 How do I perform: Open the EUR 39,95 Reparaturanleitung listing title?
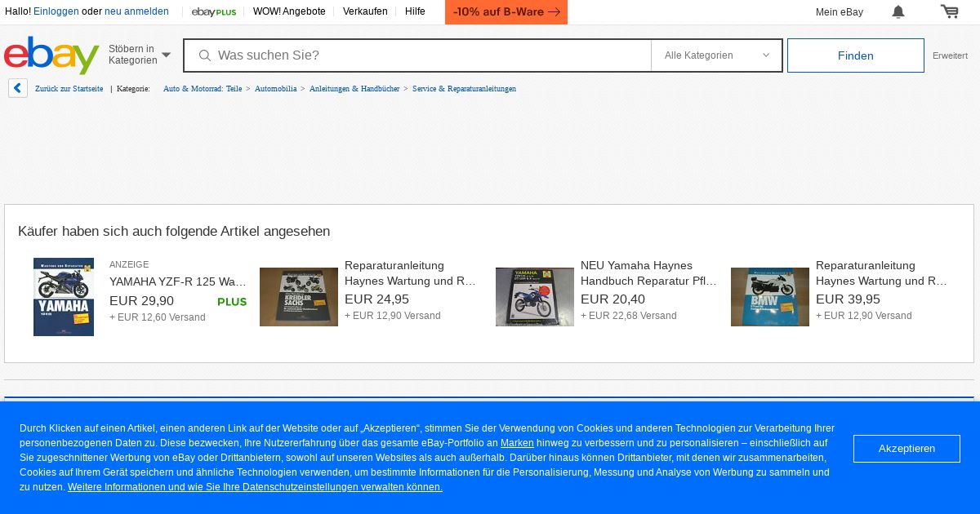(x=881, y=273)
